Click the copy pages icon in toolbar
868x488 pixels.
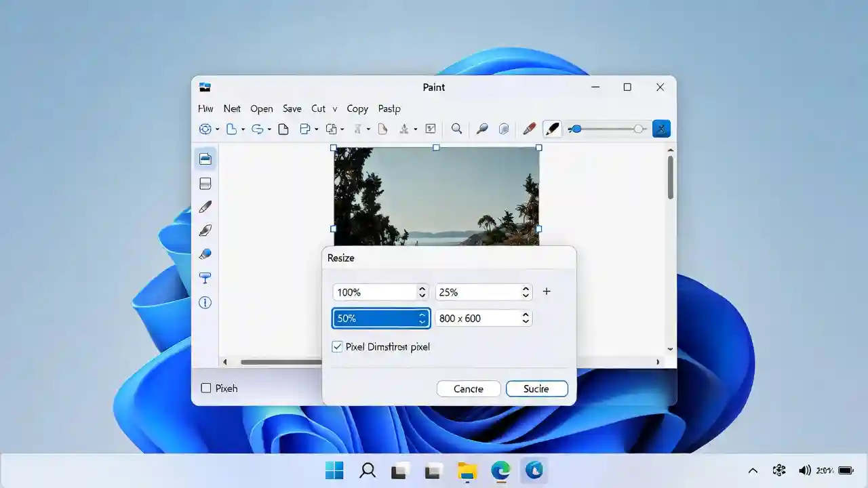click(331, 129)
